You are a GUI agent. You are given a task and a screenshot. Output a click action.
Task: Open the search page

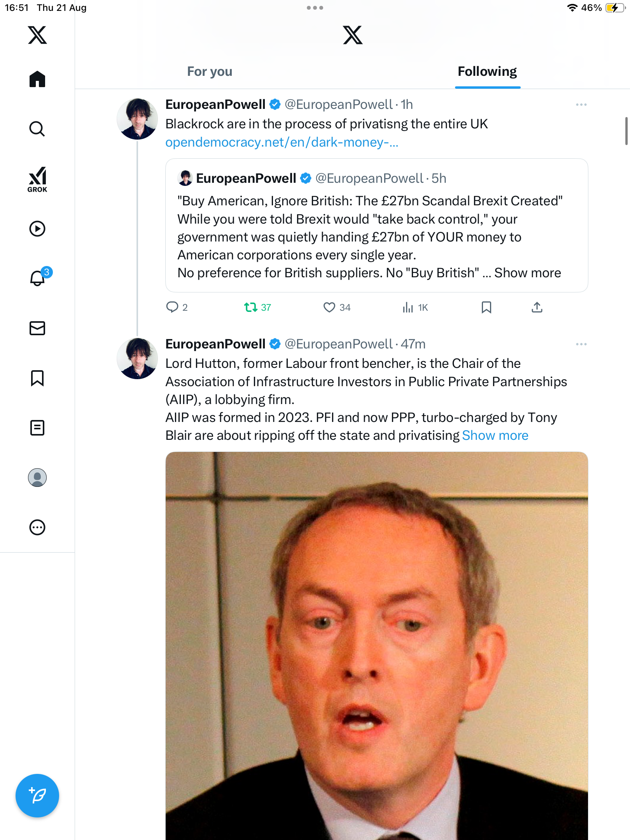37,129
